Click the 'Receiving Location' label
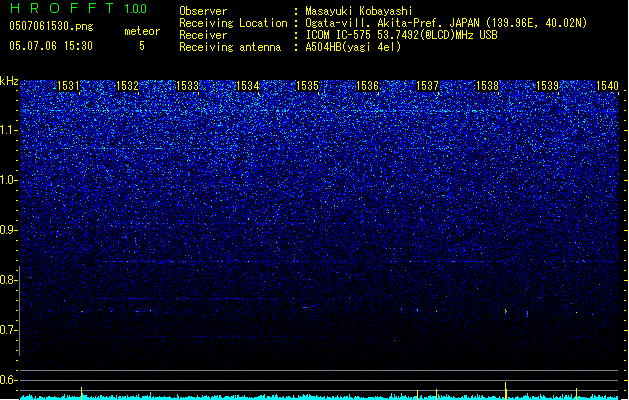This screenshot has height=400, width=629. point(233,23)
